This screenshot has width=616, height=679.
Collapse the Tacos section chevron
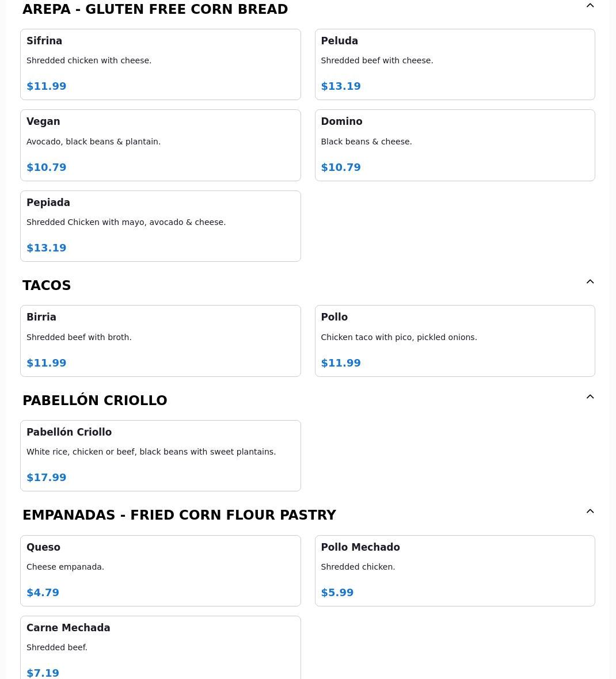pos(590,281)
